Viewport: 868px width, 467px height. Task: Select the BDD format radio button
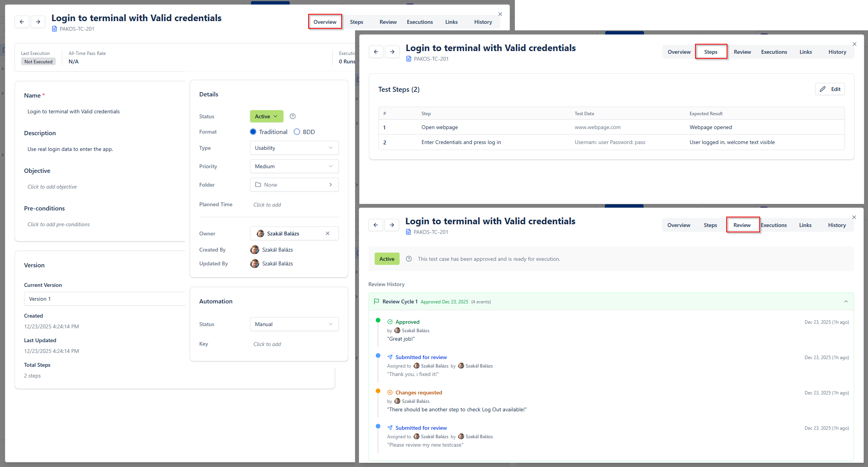pyautogui.click(x=297, y=132)
